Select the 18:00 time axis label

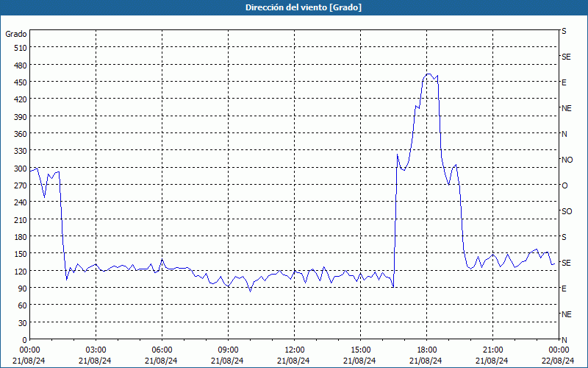[427, 350]
